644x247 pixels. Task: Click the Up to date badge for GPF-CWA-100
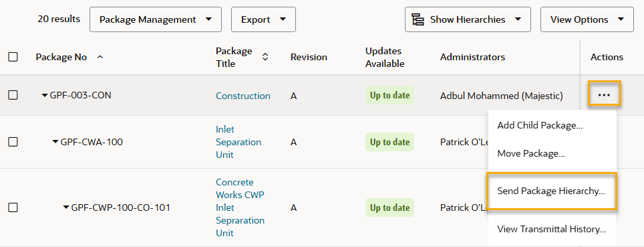coord(389,143)
